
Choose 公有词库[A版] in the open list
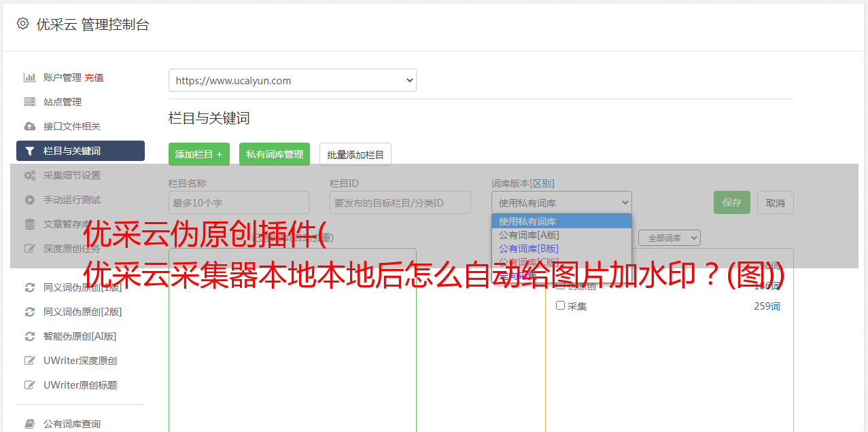(x=561, y=234)
